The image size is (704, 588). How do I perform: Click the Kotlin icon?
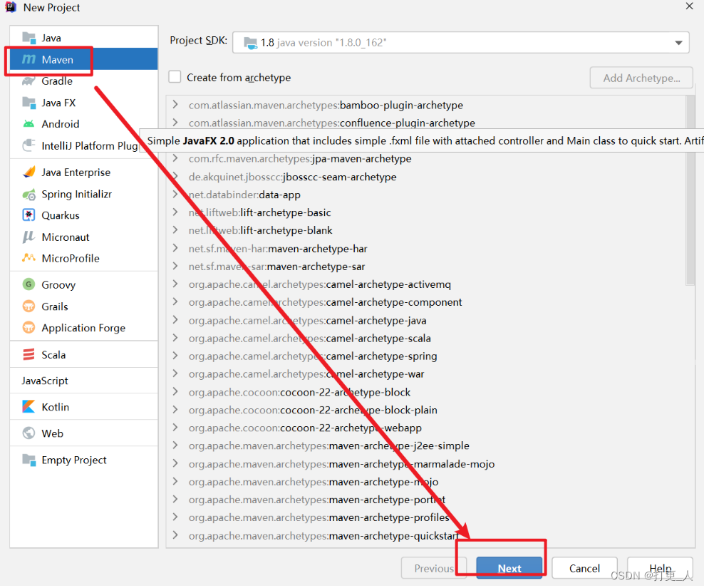(29, 407)
